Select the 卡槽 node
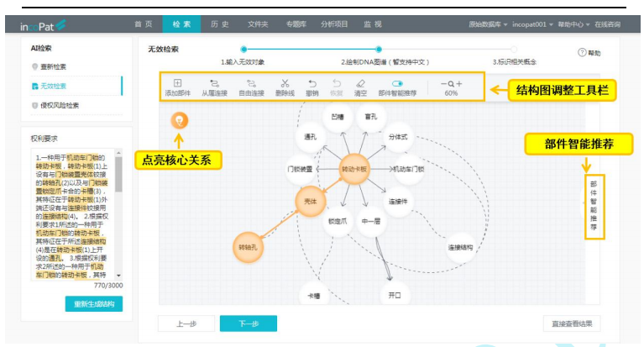This screenshot has width=644, height=347. coord(314,294)
